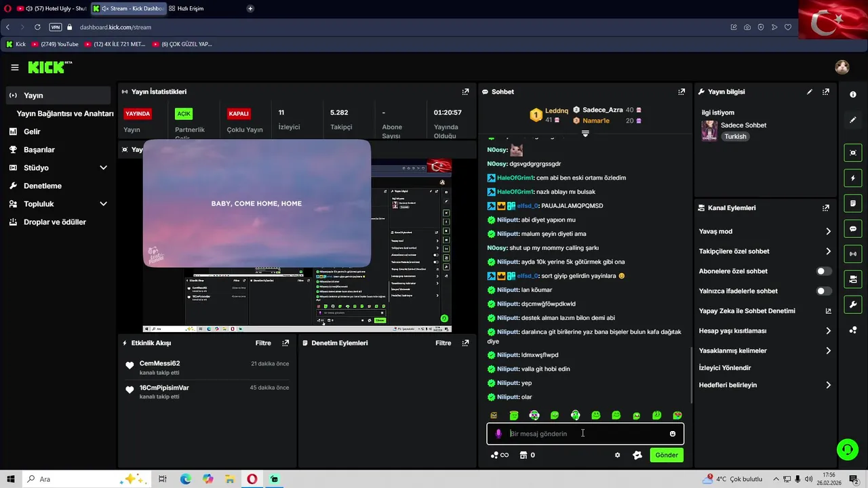This screenshot has width=868, height=488.
Task: Edit stream info with the Yayın bilgisi pencil
Action: click(810, 91)
